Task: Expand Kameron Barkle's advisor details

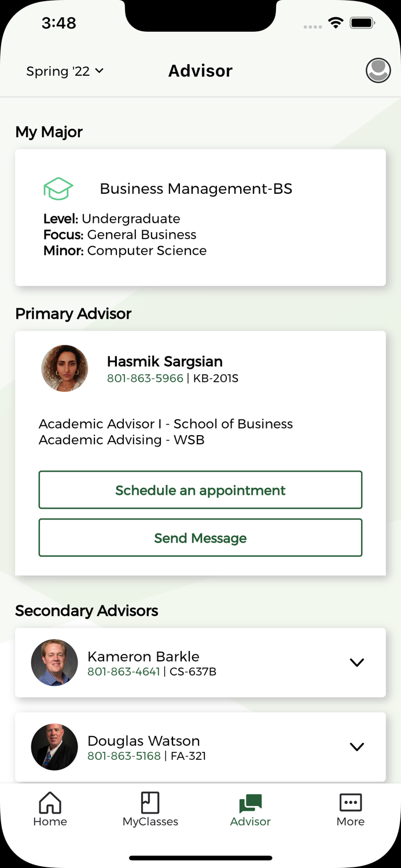Action: click(x=357, y=663)
